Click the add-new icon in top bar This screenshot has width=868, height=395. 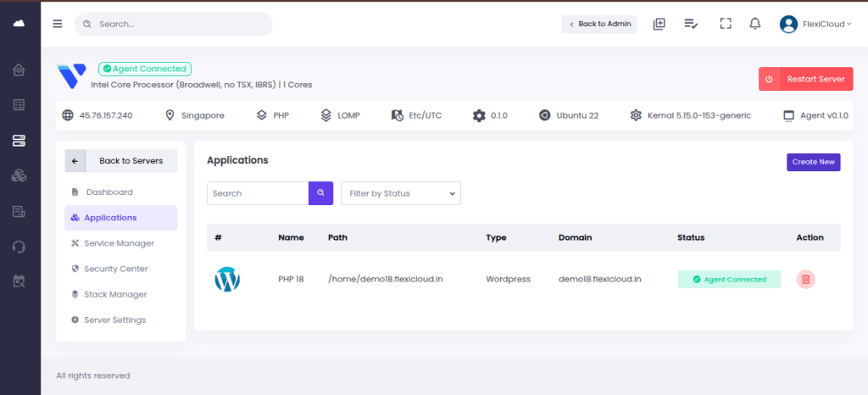coord(659,24)
